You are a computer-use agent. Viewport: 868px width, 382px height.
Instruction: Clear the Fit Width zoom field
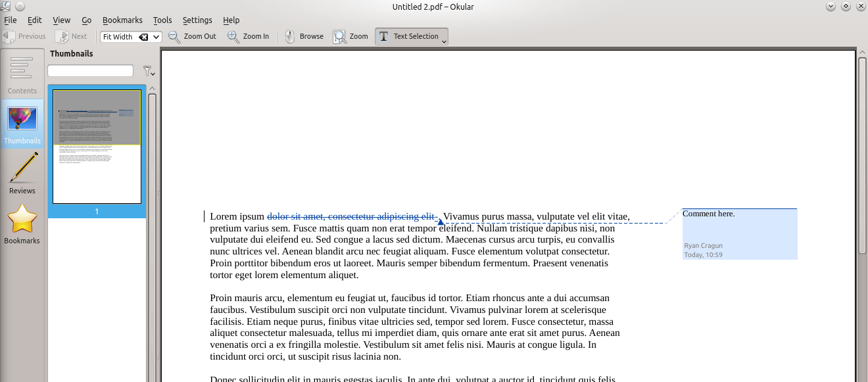click(143, 37)
